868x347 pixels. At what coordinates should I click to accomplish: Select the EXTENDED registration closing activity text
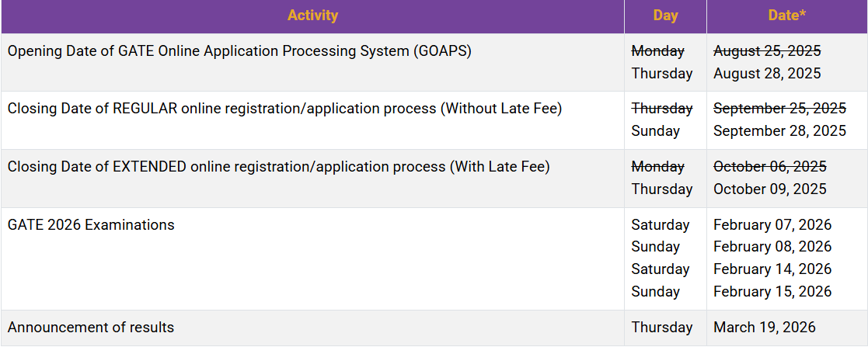tap(278, 167)
